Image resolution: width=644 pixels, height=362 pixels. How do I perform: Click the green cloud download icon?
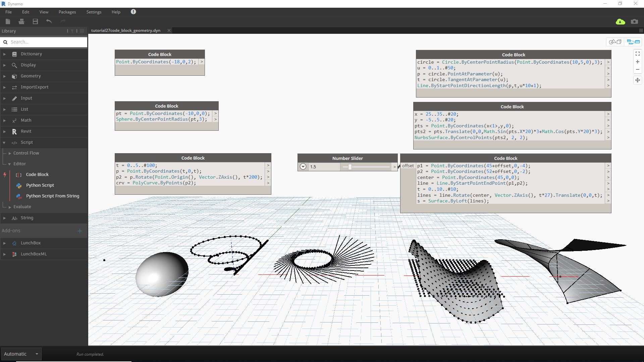[x=620, y=21]
